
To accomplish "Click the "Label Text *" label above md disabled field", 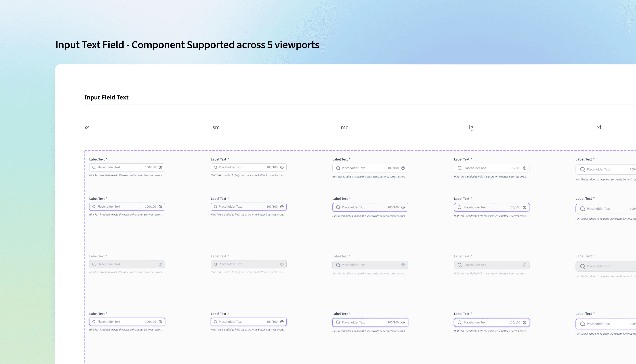I will tap(341, 256).
